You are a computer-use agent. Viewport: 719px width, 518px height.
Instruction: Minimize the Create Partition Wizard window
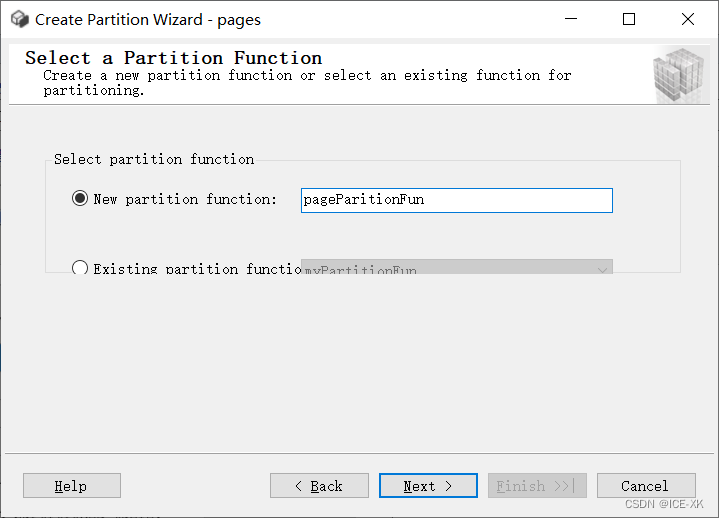(x=570, y=19)
